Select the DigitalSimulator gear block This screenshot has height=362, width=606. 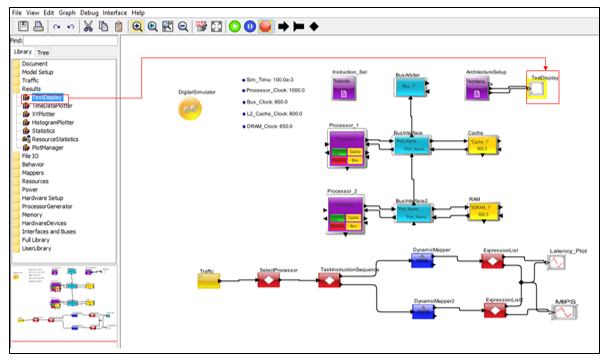coord(190,109)
